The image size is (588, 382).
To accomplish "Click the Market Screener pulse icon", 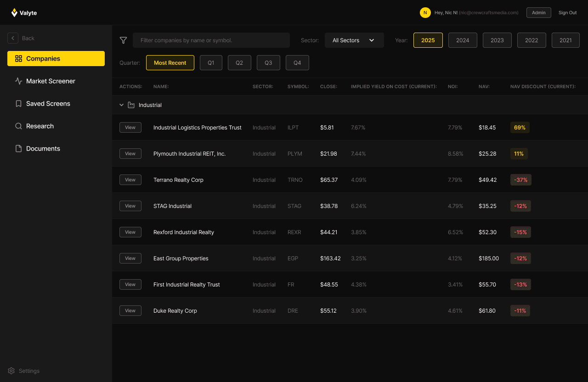I will click(19, 81).
